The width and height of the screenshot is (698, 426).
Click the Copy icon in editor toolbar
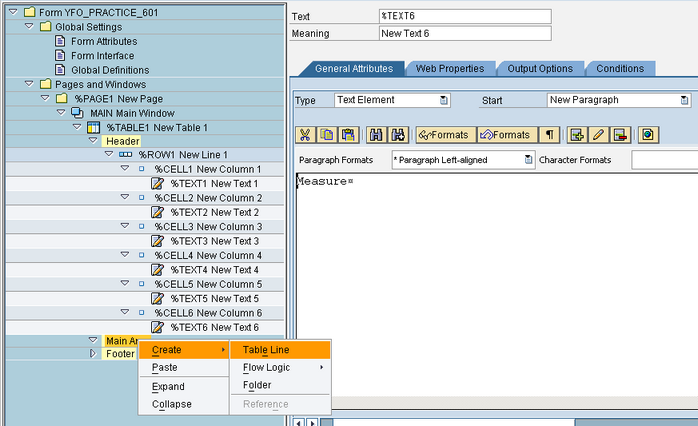[327, 134]
